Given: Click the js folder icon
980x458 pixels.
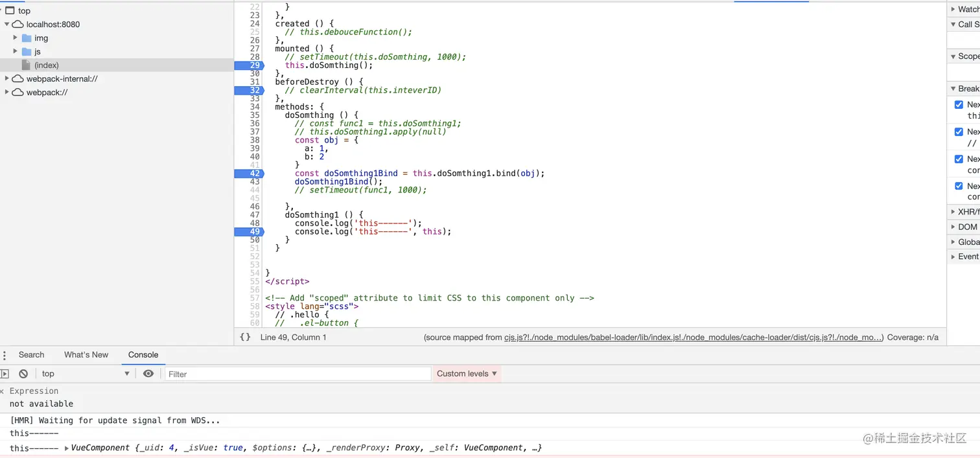Looking at the screenshot, I should click(x=27, y=52).
